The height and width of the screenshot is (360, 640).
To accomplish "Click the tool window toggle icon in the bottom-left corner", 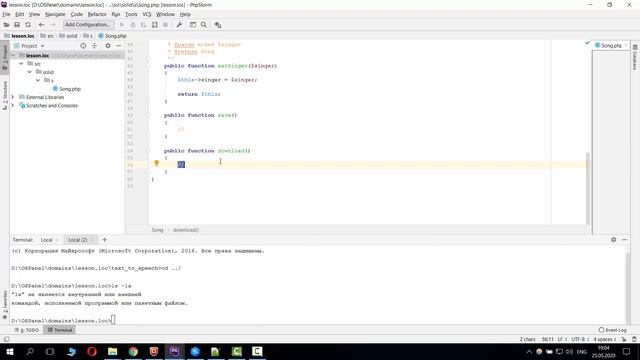I will 7,339.
